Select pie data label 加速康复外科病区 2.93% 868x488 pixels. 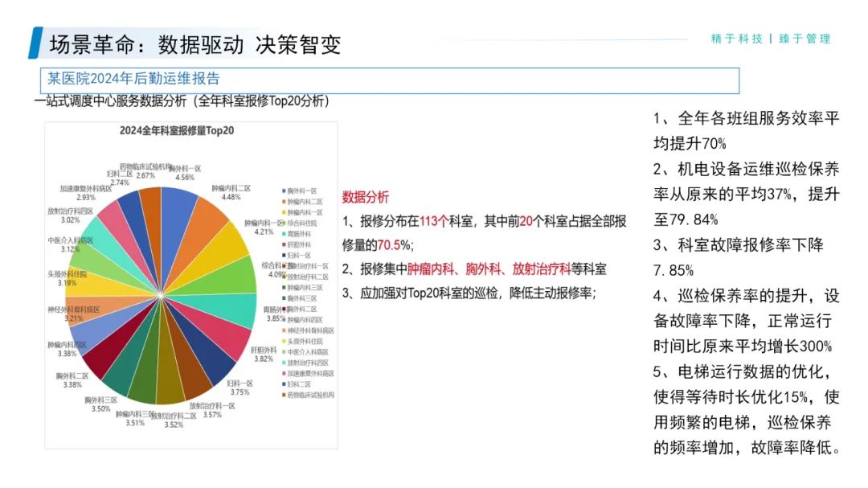(86, 193)
